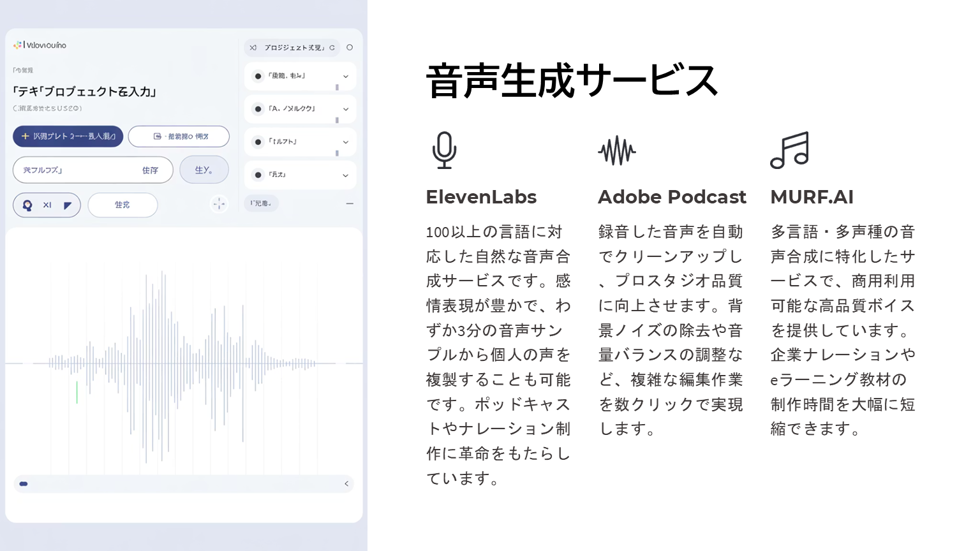The height and width of the screenshot is (551, 980).
Task: Click the dark blue button with the plus sign
Action: (68, 136)
